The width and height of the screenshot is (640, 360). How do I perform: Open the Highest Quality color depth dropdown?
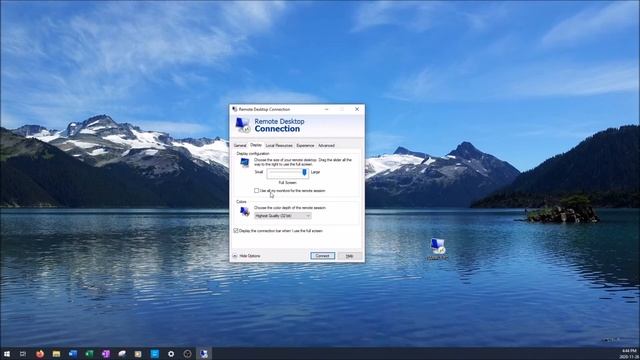click(283, 216)
